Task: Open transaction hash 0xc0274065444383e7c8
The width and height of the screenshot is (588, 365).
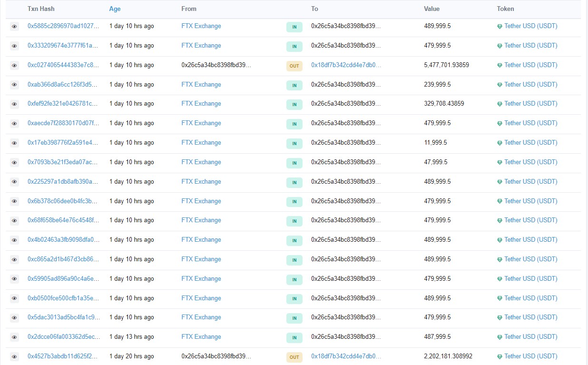Action: [63, 65]
